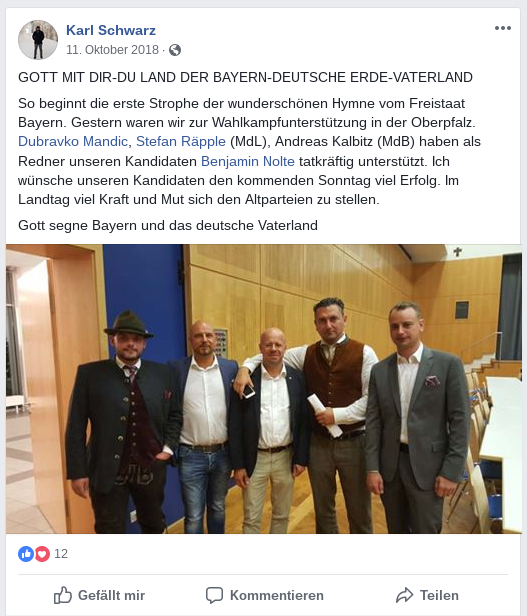Show the list of 12 reactions

pyautogui.click(x=61, y=554)
